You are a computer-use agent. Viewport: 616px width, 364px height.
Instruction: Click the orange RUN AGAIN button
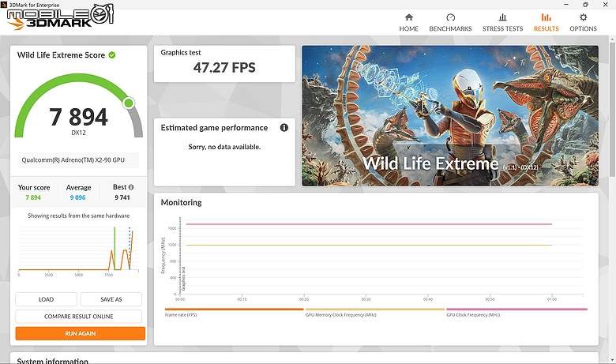[80, 333]
